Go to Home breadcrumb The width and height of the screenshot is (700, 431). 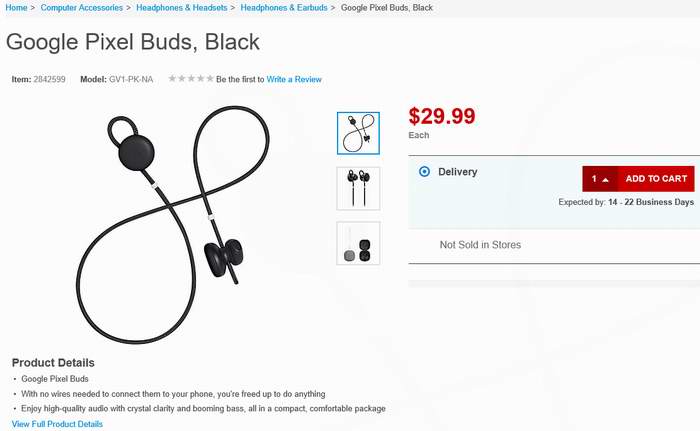pos(16,8)
